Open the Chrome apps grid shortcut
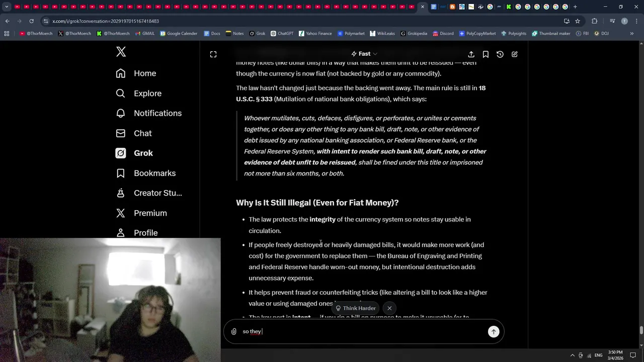This screenshot has height=362, width=644. (x=7, y=34)
